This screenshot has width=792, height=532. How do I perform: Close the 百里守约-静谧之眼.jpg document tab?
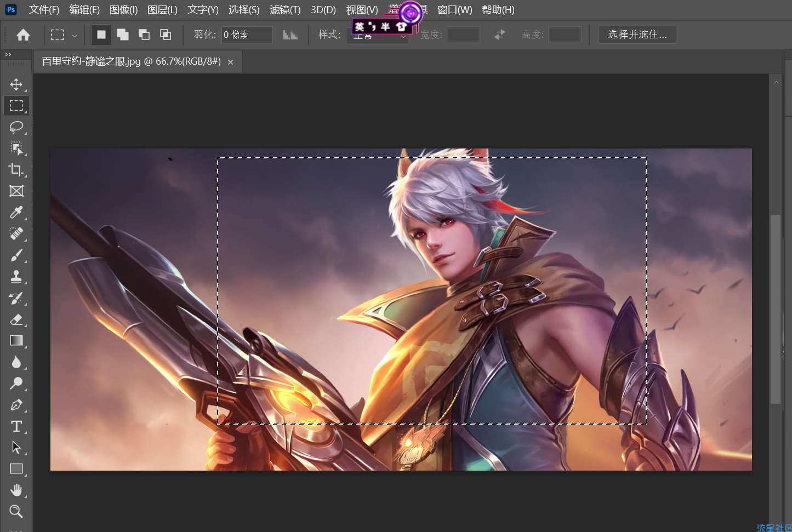coord(230,62)
